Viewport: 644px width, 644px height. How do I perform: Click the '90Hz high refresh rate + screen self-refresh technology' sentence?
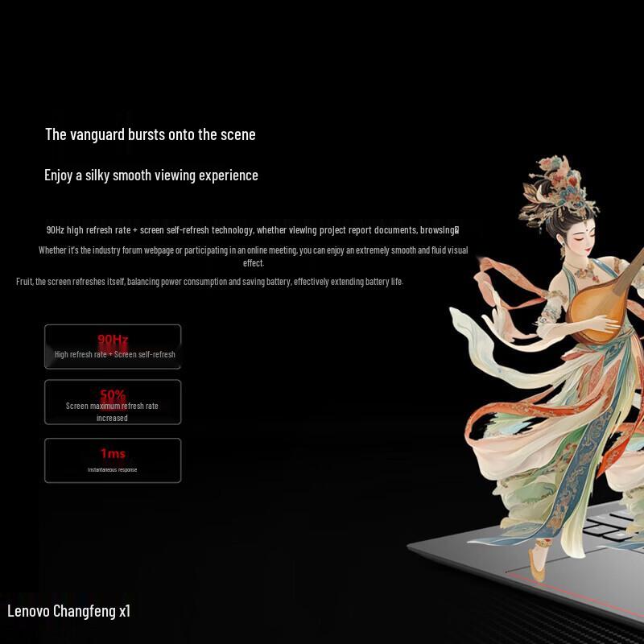[x=253, y=230]
